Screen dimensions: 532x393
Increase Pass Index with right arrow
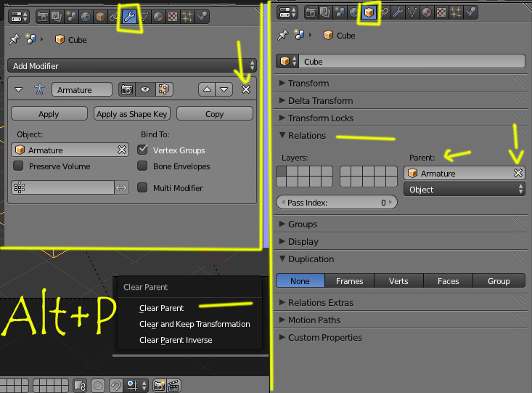click(391, 203)
